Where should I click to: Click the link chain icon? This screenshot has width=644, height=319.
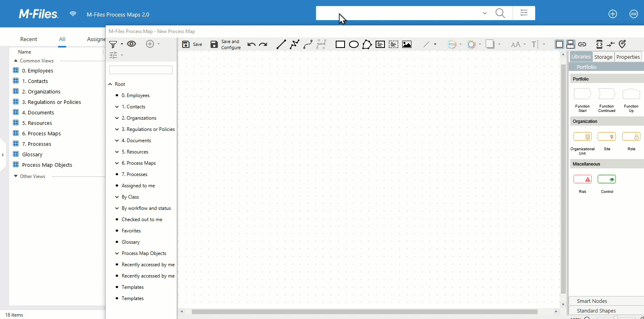[582, 44]
